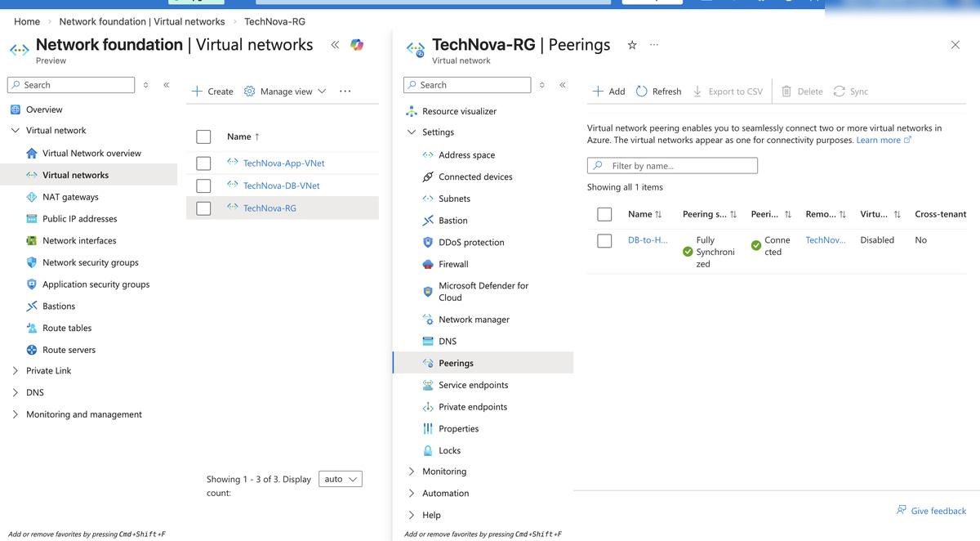Click the Overview globe icon in left menu

(x=15, y=110)
